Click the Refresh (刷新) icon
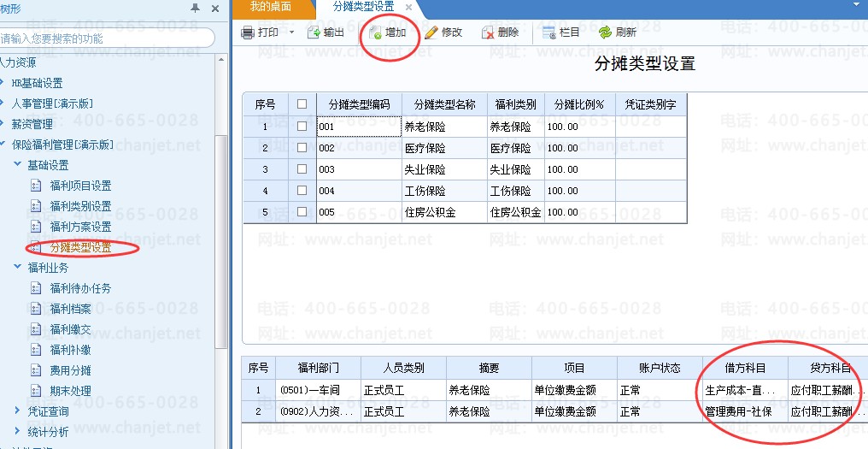Image resolution: width=868 pixels, height=449 pixels. (605, 32)
